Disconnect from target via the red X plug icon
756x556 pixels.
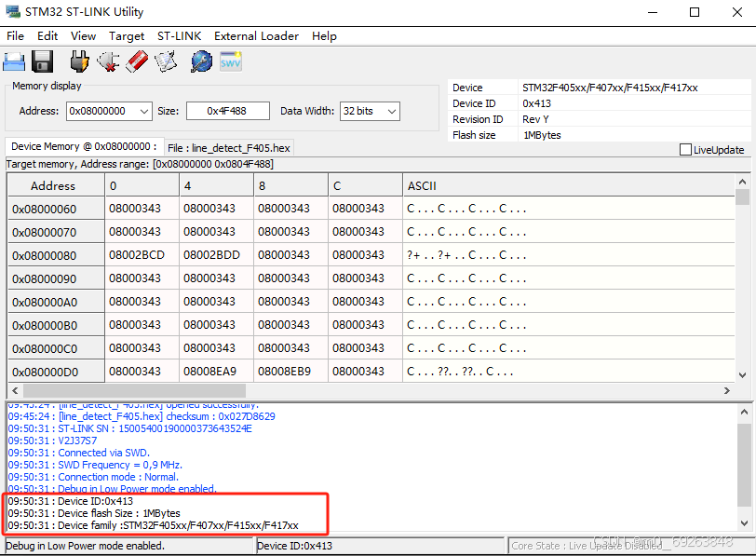(109, 61)
